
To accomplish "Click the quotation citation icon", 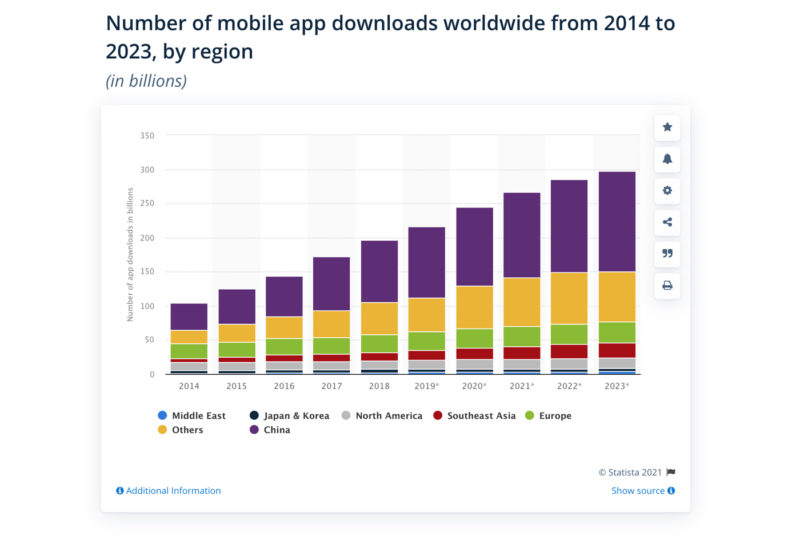I will click(667, 254).
